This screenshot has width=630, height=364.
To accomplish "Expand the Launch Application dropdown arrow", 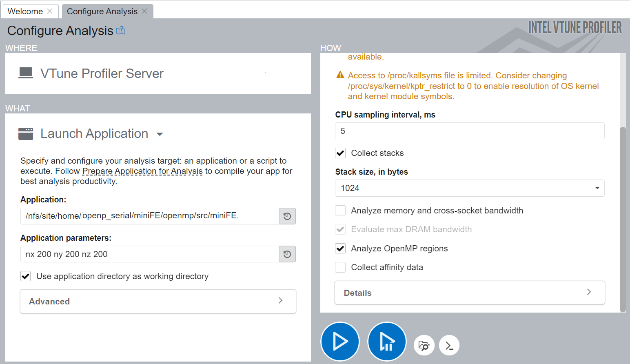I will [160, 134].
